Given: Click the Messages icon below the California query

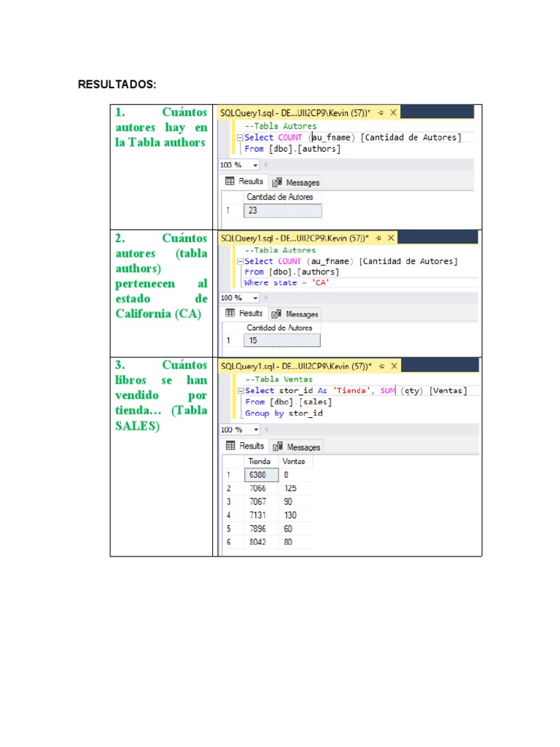Looking at the screenshot, I should point(276,314).
